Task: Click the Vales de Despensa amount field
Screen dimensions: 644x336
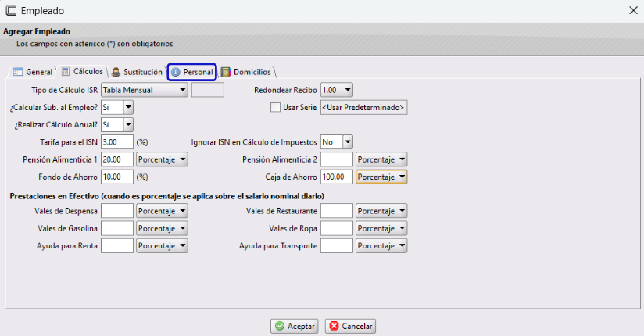Action: click(x=117, y=211)
